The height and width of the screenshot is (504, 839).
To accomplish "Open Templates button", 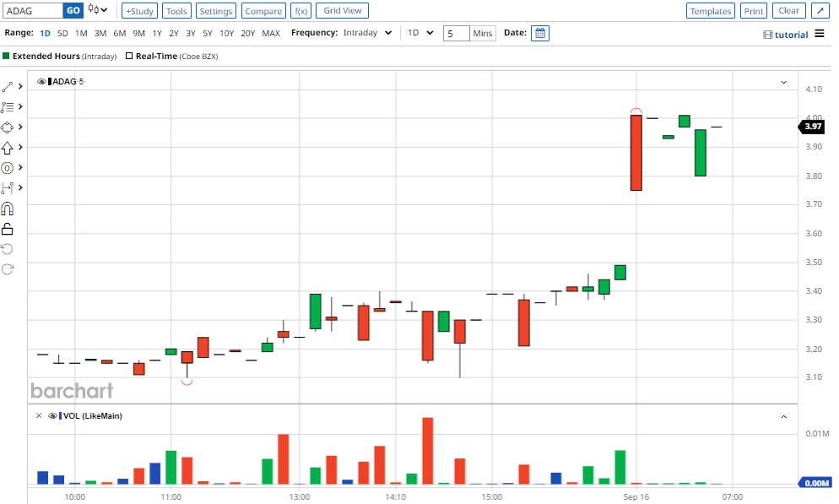I will click(x=711, y=11).
